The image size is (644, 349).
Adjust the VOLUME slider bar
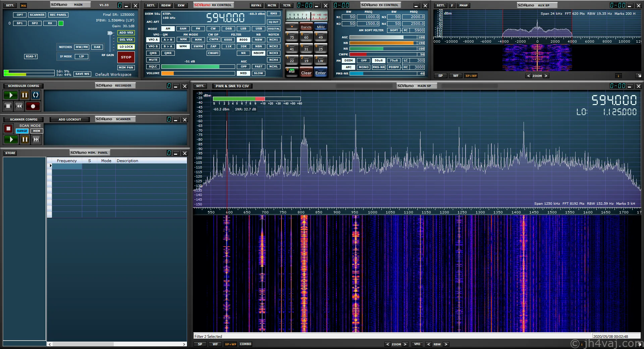[x=198, y=73]
